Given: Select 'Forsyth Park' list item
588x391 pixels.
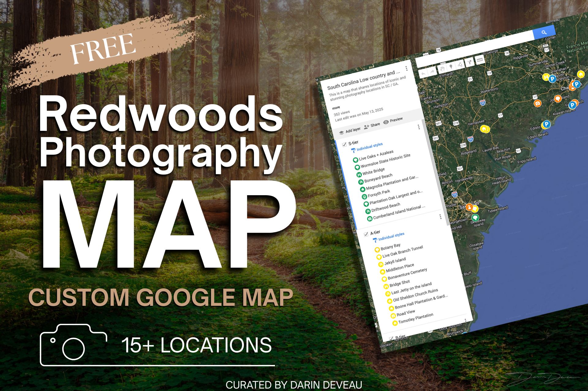Looking at the screenshot, I should (376, 194).
